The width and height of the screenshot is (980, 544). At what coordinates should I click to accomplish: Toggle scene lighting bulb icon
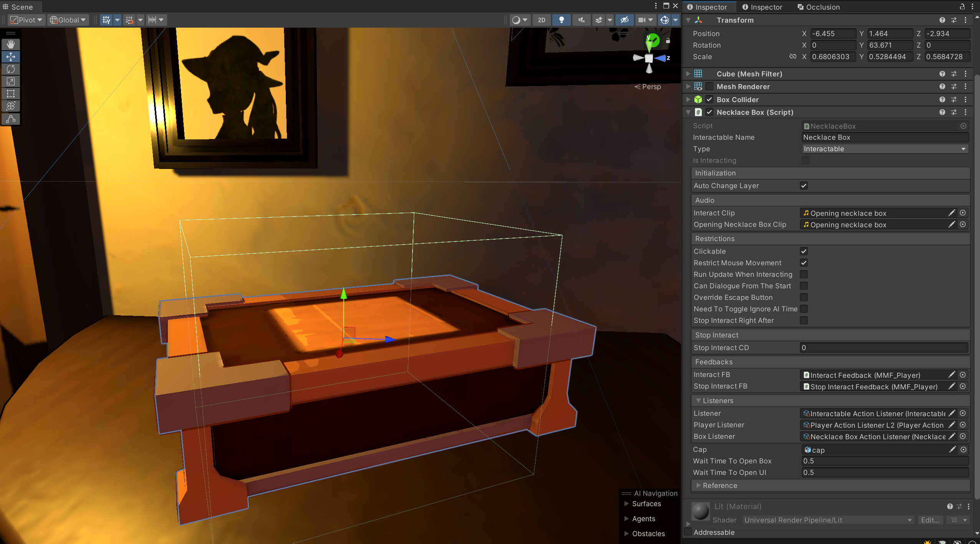click(x=561, y=20)
